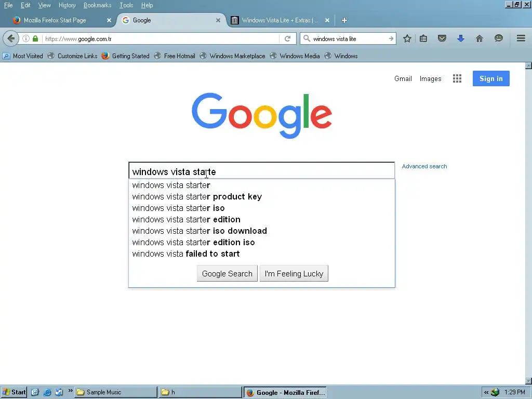Open Most Visited bookmarks folder
Viewport: 532px width, 399px height.
click(x=23, y=56)
